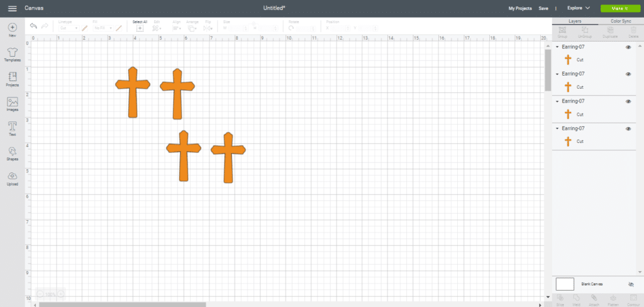This screenshot has height=307, width=644.
Task: Open My Projects link
Action: click(x=519, y=8)
